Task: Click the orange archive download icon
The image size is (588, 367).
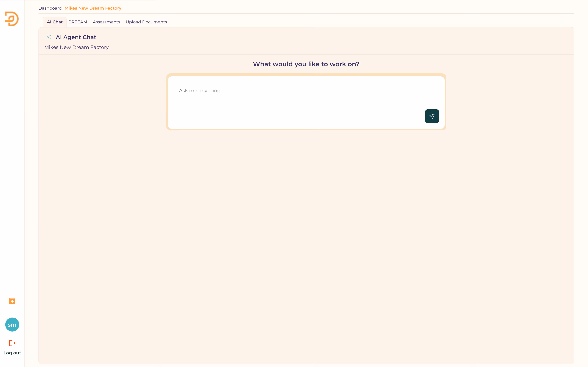Action: pos(12,301)
